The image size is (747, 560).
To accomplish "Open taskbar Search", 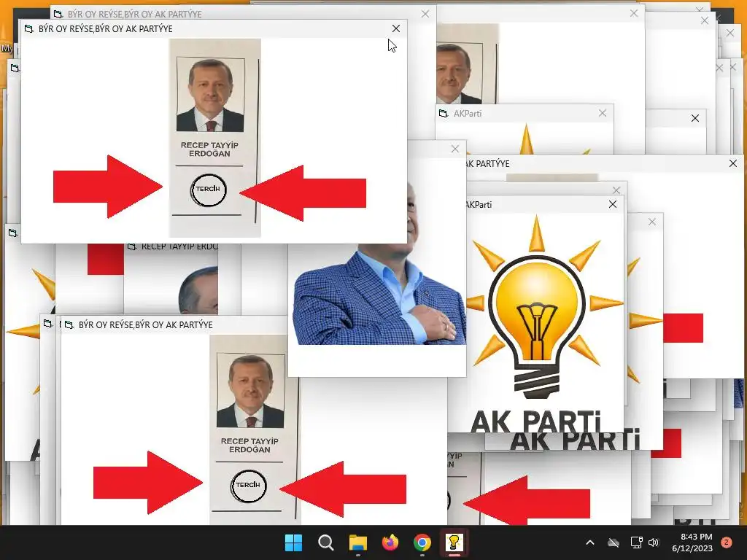I will (326, 542).
